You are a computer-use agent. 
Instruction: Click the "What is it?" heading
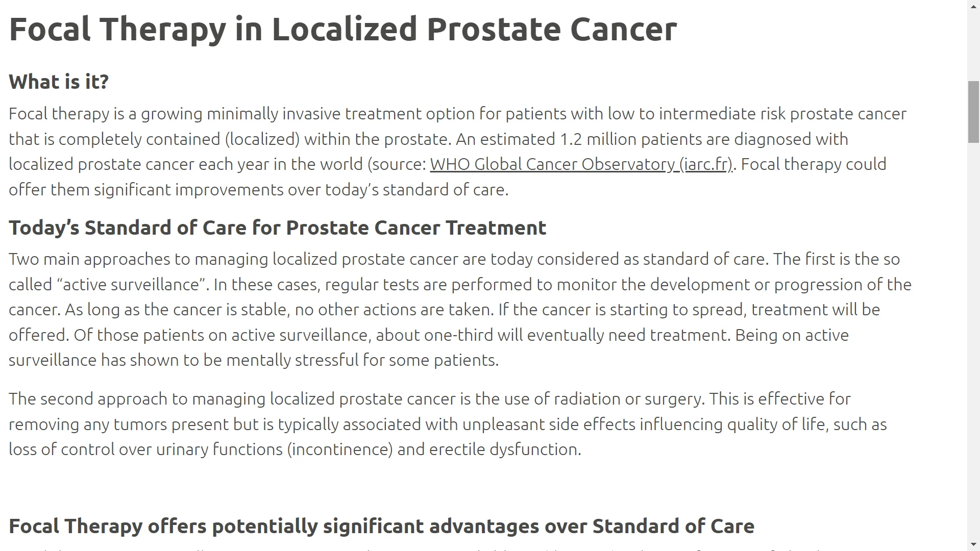pos(59,82)
